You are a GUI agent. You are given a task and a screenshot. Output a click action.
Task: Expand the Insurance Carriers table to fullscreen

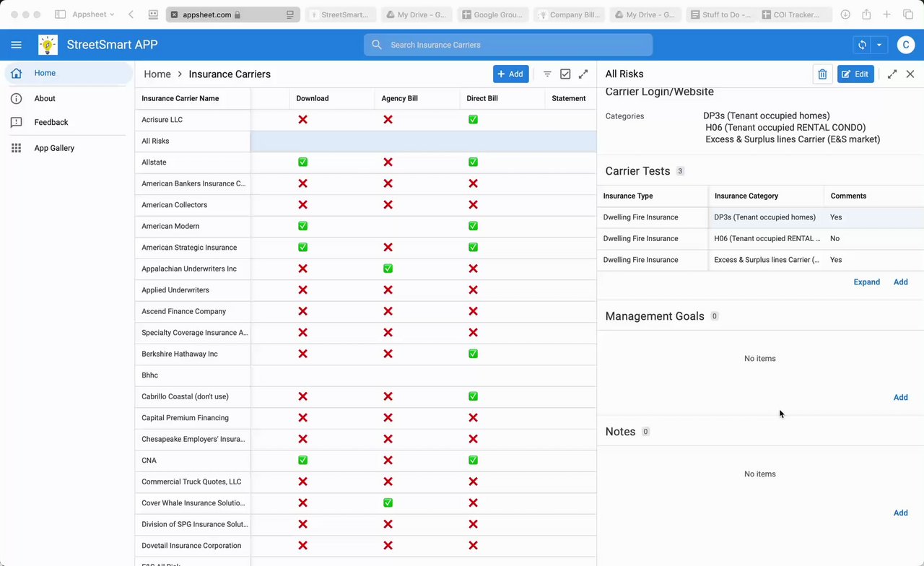point(583,74)
